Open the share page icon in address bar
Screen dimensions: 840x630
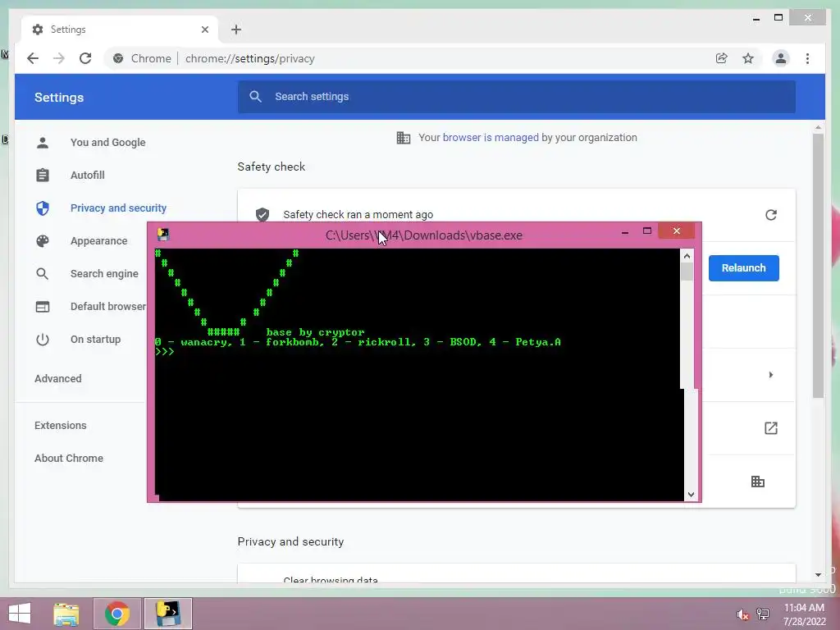pyautogui.click(x=722, y=58)
